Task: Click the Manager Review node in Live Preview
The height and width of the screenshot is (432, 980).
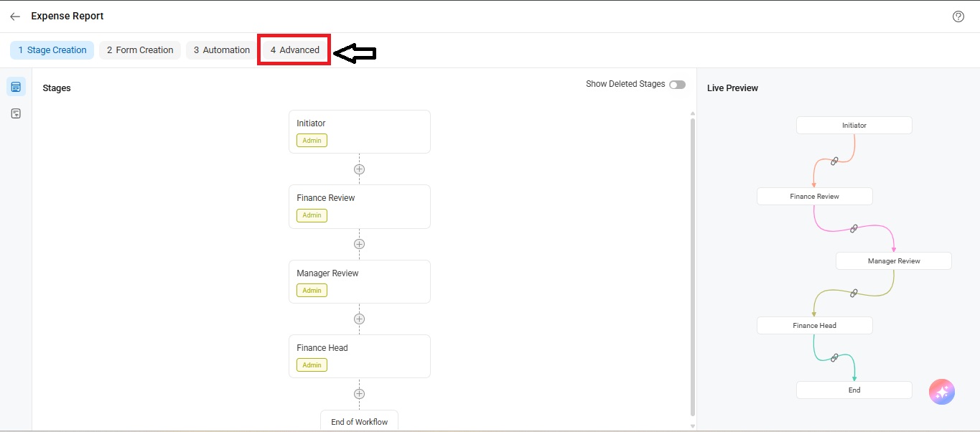Action: 894,261
